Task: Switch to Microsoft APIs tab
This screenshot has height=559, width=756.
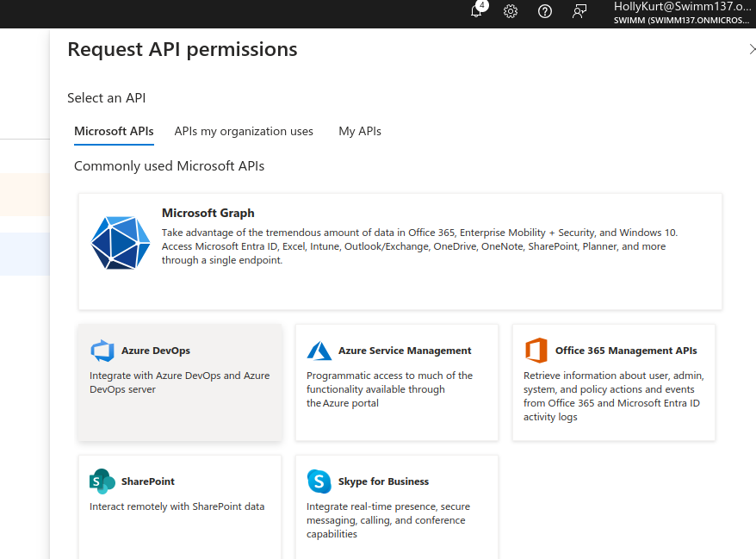Action: click(x=114, y=131)
